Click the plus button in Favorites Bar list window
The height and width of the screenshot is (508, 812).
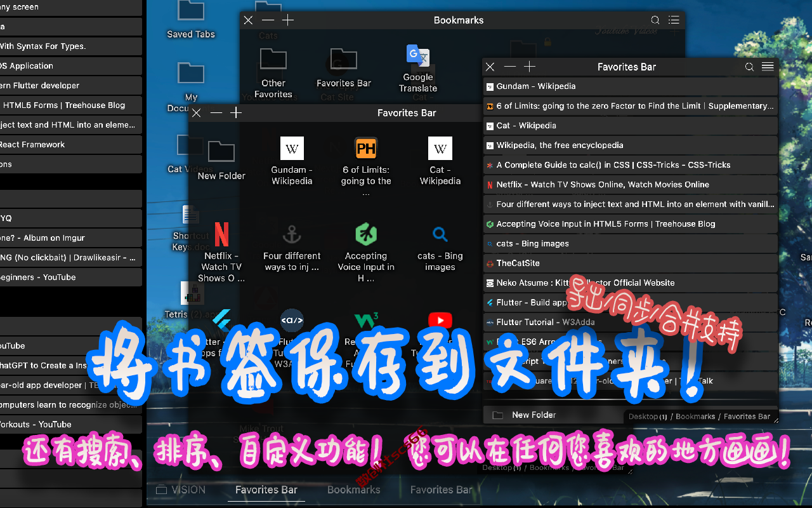click(x=530, y=67)
